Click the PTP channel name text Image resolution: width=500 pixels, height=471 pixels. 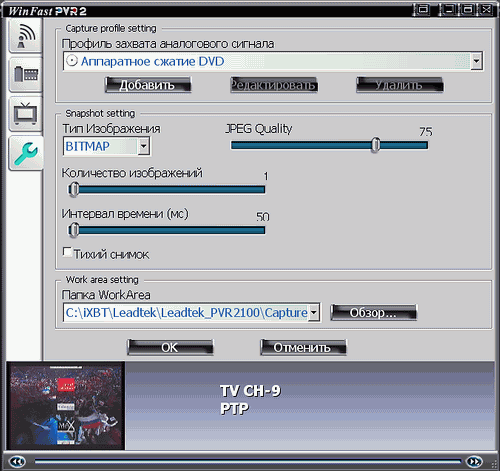(x=235, y=408)
